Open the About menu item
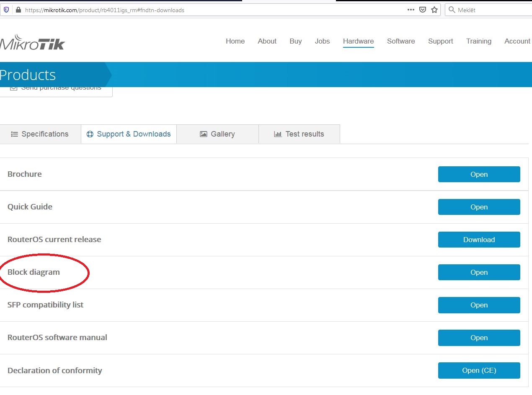Image resolution: width=532 pixels, height=395 pixels. pos(267,41)
